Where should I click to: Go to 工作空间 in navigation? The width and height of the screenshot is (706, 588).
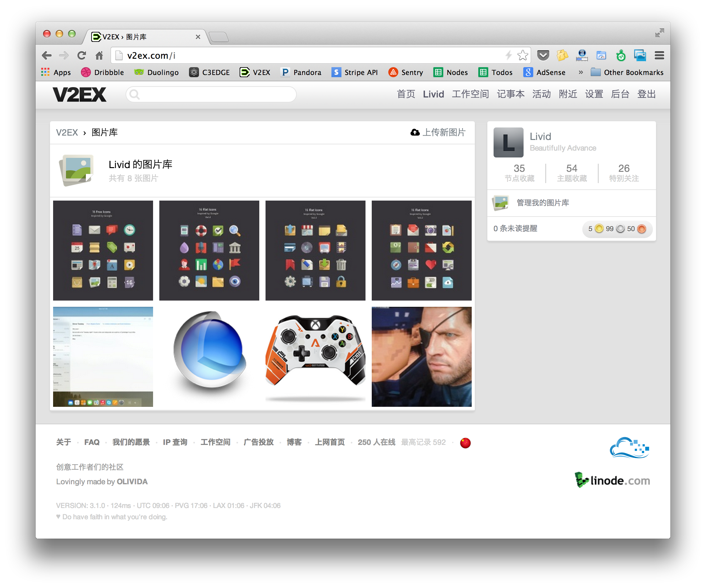470,94
